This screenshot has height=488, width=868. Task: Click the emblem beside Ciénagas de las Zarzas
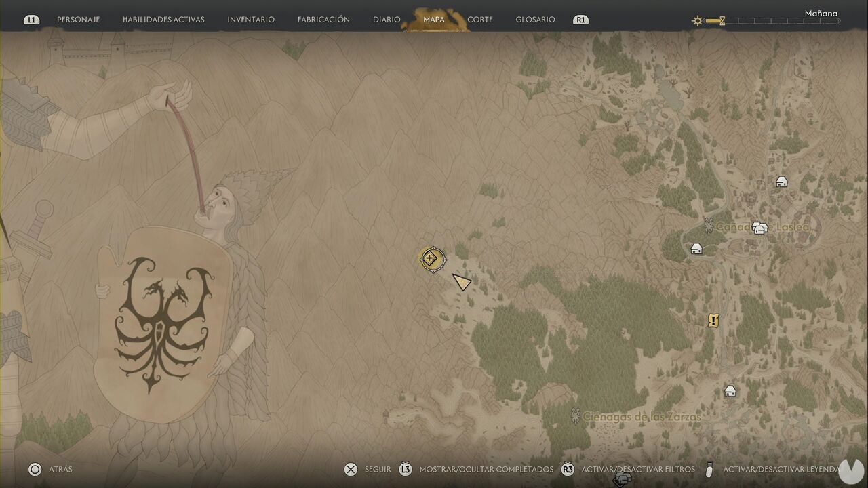tap(575, 416)
